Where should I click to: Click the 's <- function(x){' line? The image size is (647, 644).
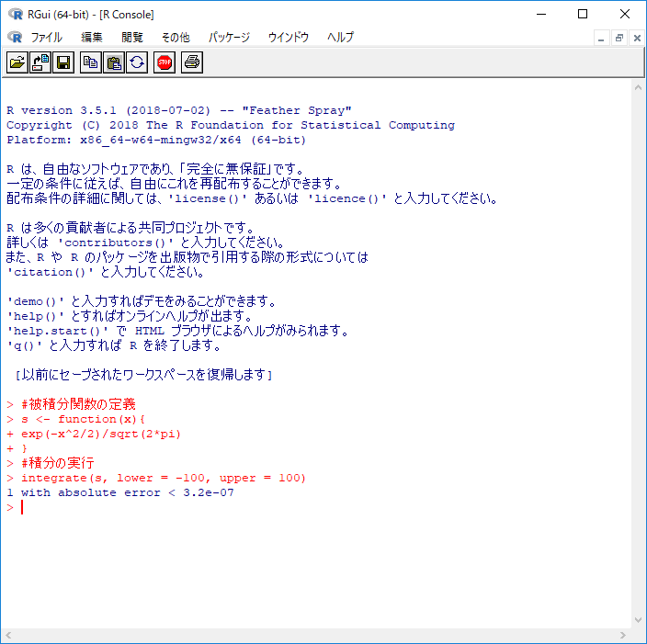(x=83, y=419)
